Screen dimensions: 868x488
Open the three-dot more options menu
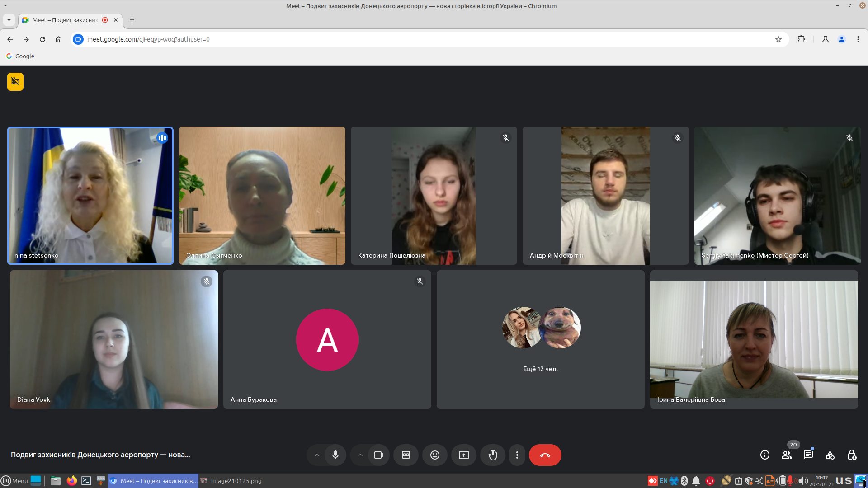pyautogui.click(x=517, y=455)
